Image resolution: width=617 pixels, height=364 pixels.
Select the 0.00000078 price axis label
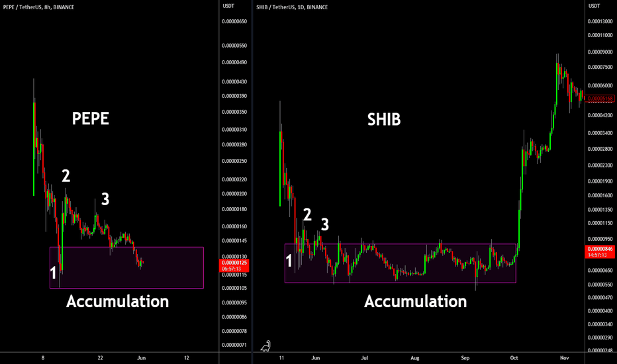(x=234, y=332)
